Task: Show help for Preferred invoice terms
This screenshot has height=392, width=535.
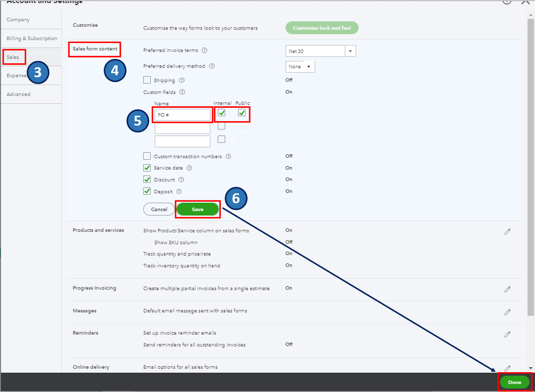Action: pos(204,50)
